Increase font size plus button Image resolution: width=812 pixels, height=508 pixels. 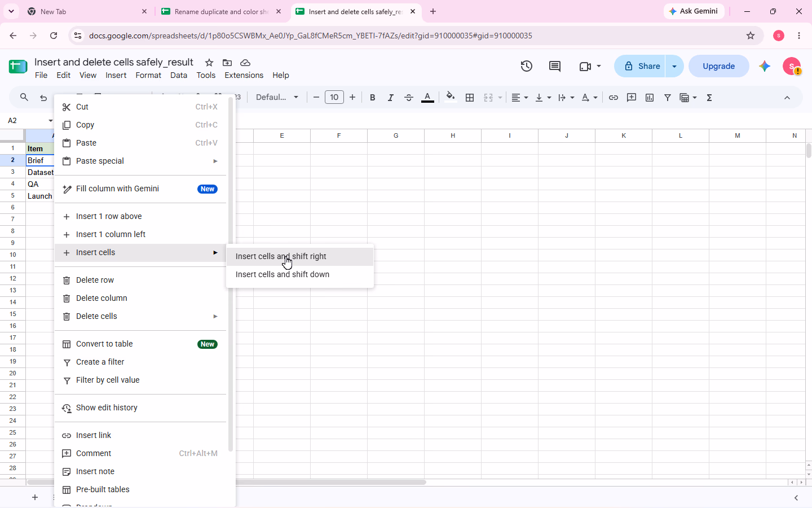click(x=352, y=98)
